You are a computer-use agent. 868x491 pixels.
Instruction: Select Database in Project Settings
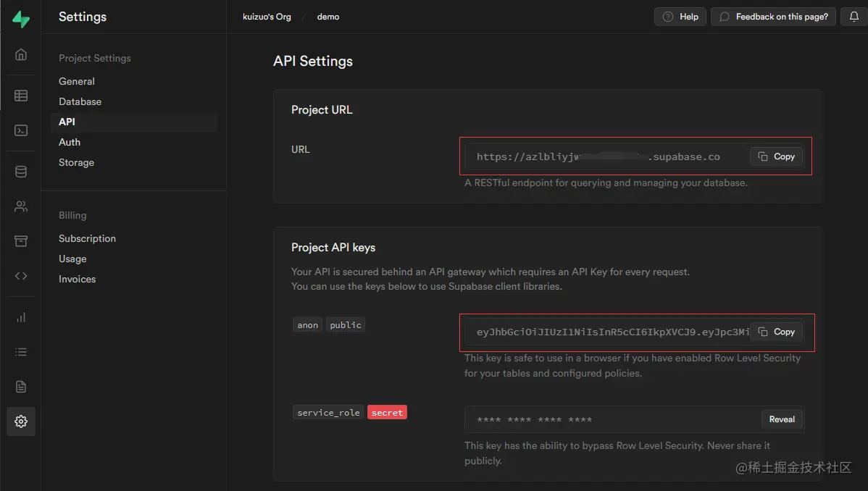(x=80, y=102)
